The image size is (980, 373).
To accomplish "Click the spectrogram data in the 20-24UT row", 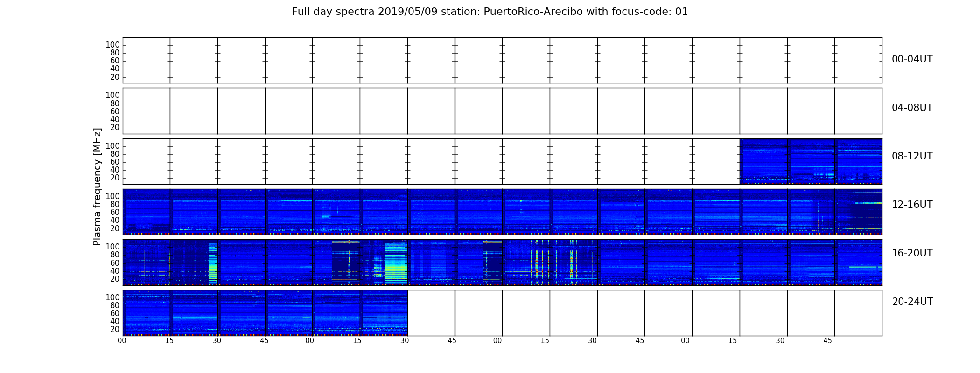I will click(x=265, y=313).
